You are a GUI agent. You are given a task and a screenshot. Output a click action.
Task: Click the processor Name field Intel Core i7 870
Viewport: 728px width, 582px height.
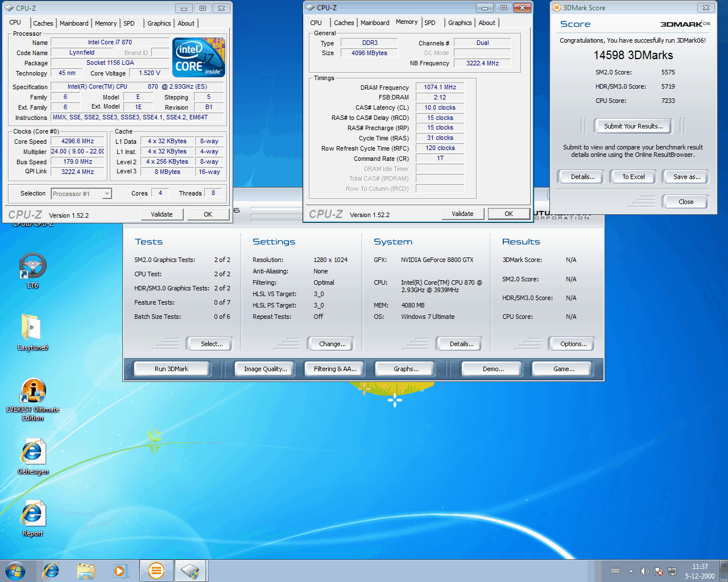(110, 42)
